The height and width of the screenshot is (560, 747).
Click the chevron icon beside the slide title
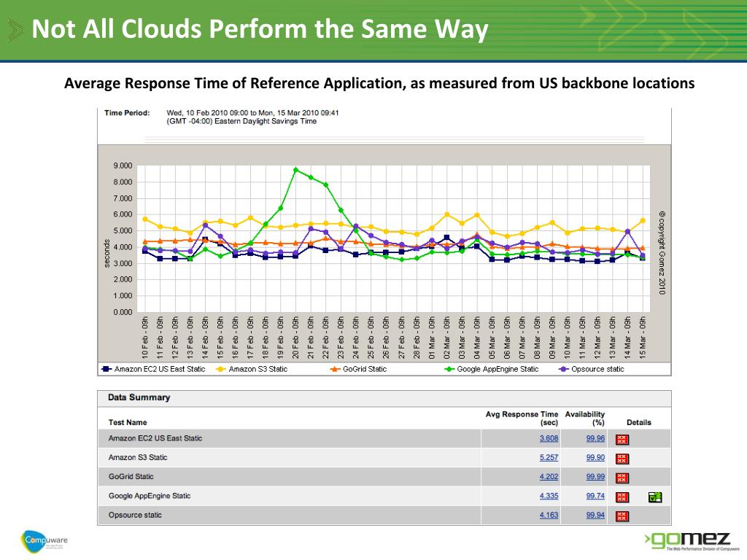click(16, 30)
